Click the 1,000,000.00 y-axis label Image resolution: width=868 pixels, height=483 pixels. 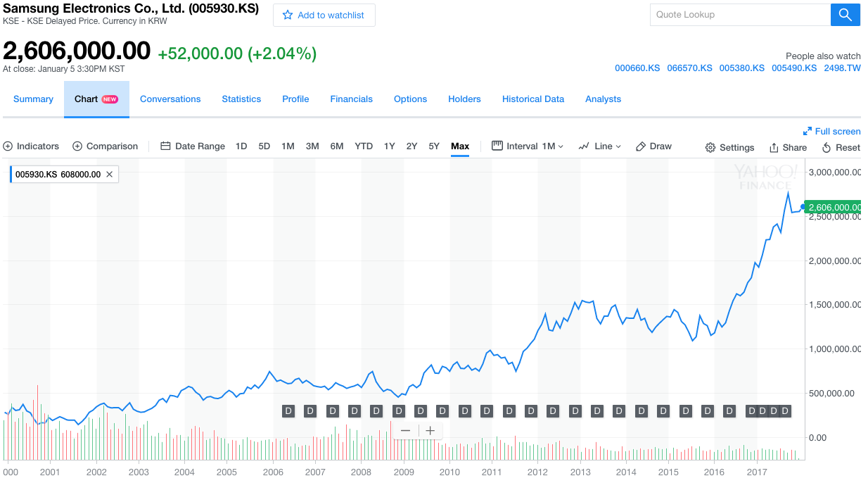835,349
